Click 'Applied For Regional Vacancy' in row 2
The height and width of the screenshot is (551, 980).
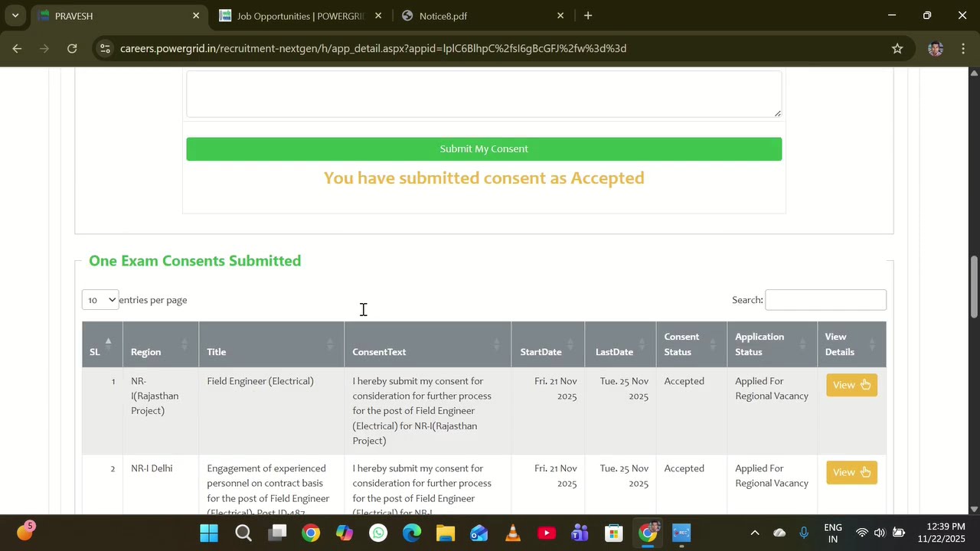[x=772, y=476]
